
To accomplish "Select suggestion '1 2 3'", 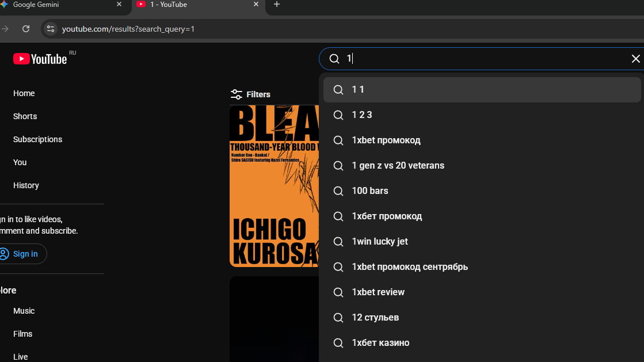I will click(x=482, y=115).
